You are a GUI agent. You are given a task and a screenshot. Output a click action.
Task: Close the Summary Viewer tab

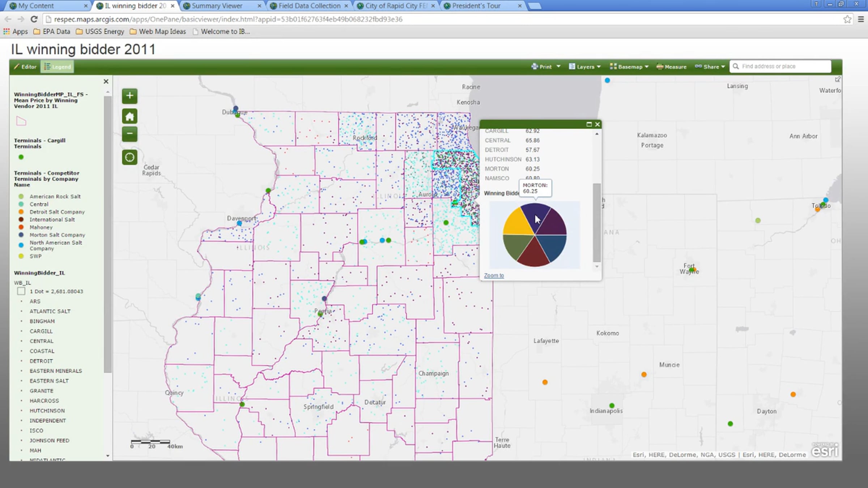259,6
